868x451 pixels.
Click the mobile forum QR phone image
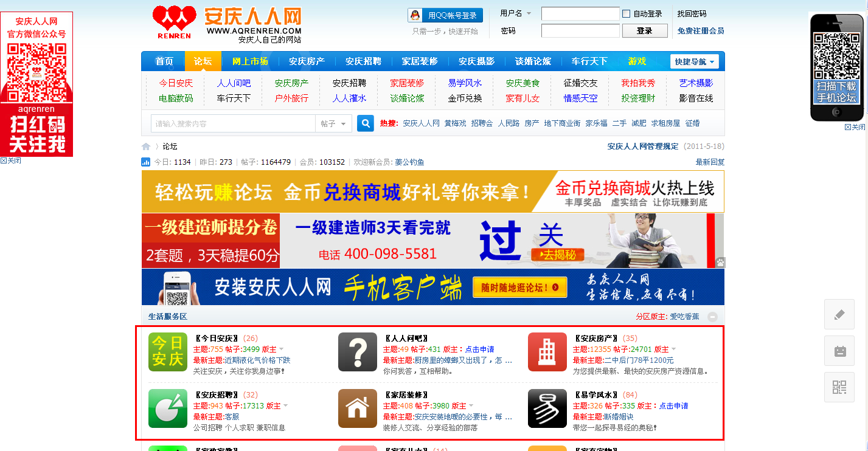click(836, 67)
